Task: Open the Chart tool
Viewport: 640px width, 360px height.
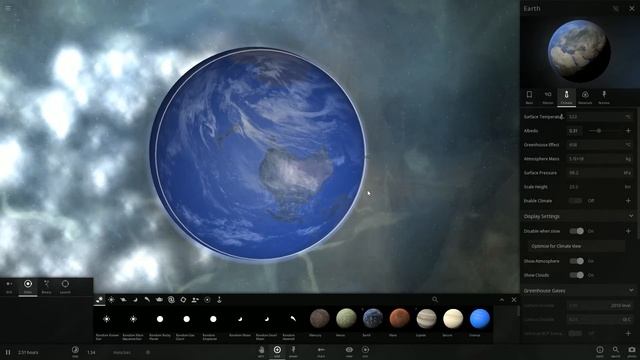Action: [x=321, y=351]
